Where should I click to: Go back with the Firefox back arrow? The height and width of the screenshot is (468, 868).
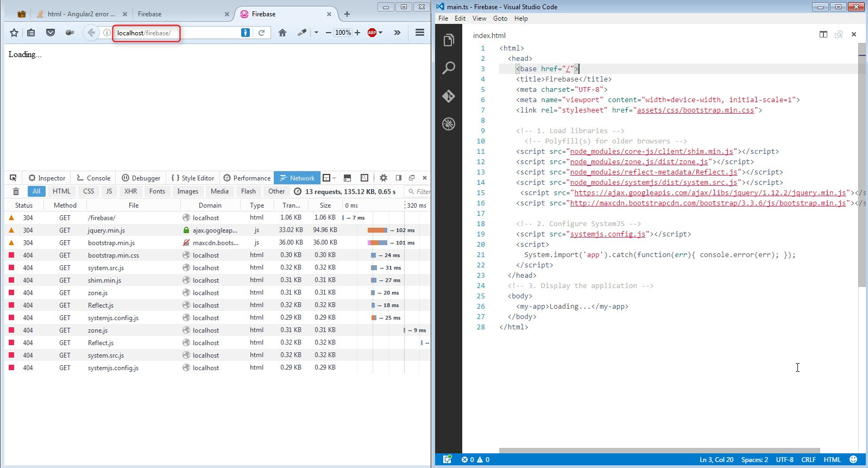pyautogui.click(x=91, y=33)
